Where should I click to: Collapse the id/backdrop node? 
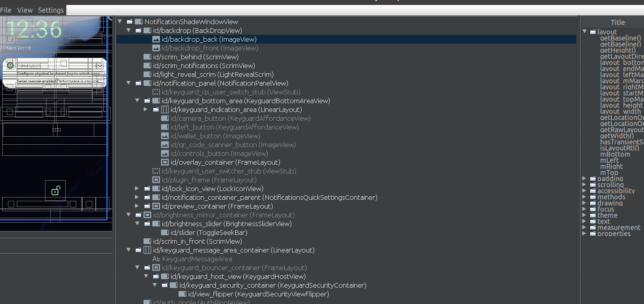tap(128, 30)
